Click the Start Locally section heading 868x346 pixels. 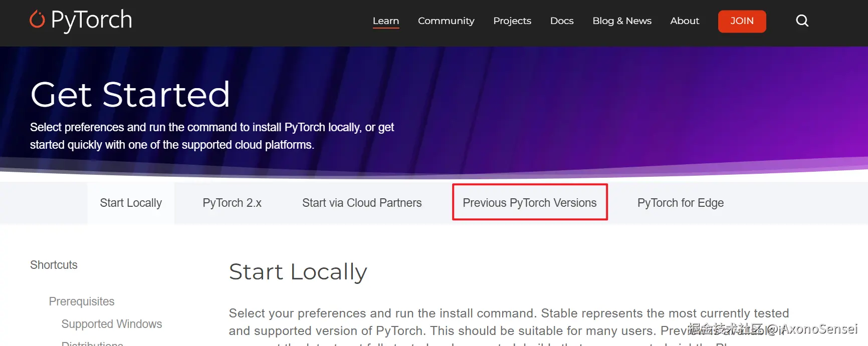pyautogui.click(x=298, y=272)
